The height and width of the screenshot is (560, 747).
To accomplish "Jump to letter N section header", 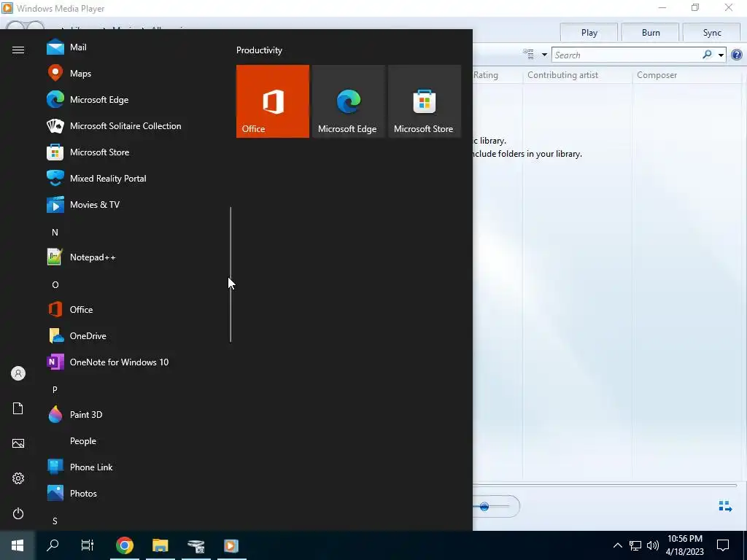I will 55,233.
